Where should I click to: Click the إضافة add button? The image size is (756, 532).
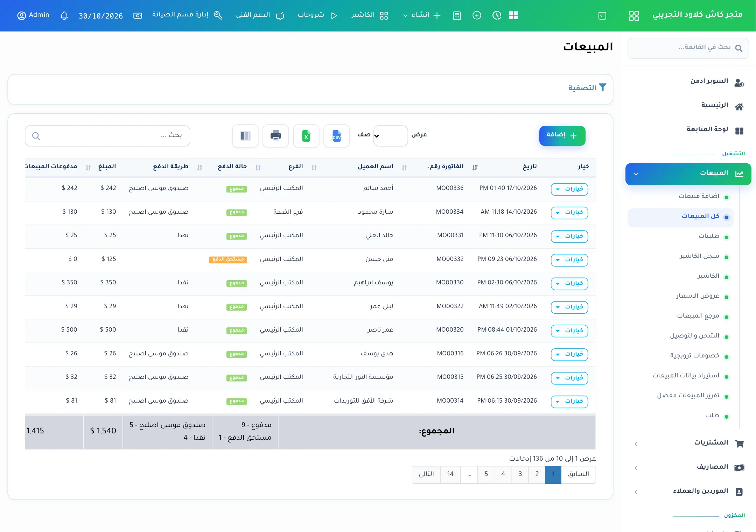pos(562,136)
